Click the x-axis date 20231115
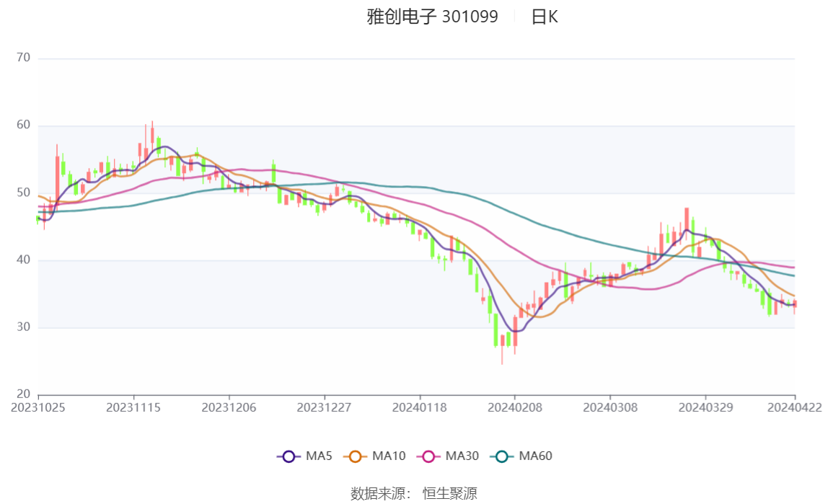The image size is (828, 504). point(133,408)
